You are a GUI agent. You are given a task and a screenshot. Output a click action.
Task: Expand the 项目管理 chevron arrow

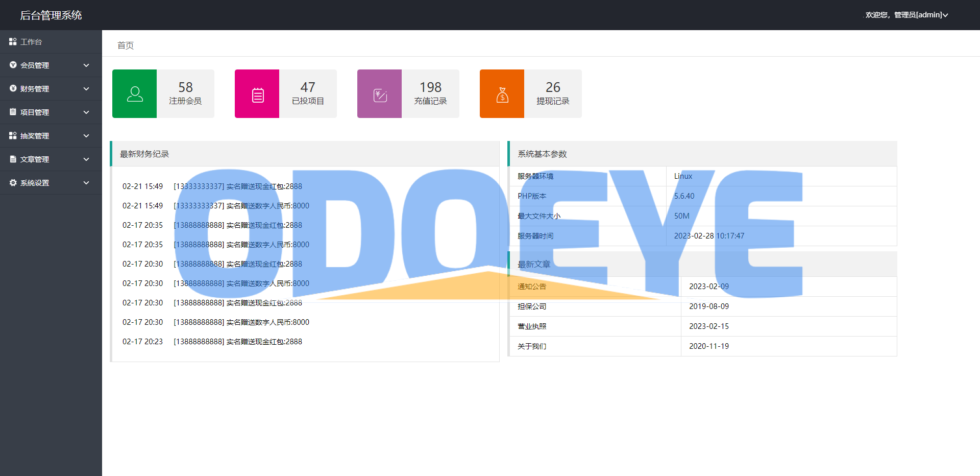pos(86,112)
